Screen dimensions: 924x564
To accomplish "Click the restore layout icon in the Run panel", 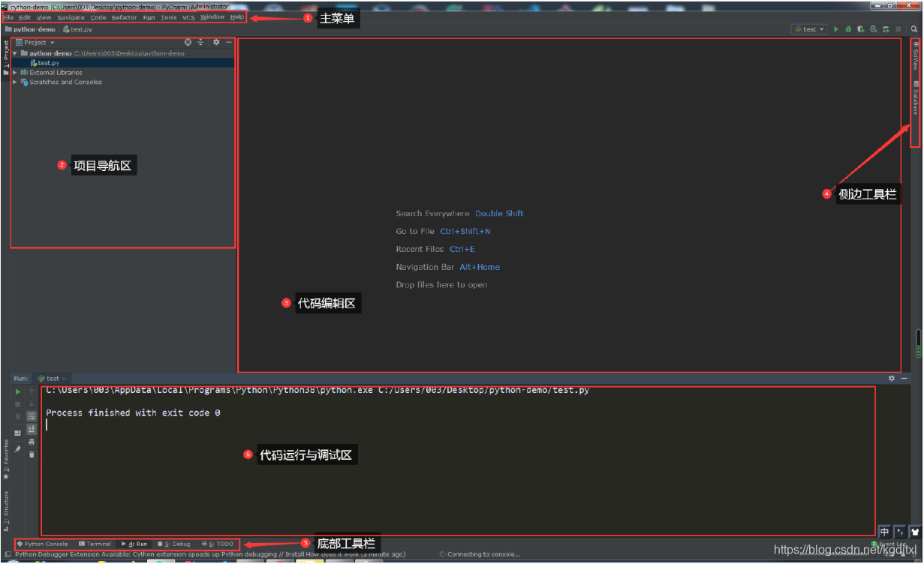I will click(x=18, y=433).
